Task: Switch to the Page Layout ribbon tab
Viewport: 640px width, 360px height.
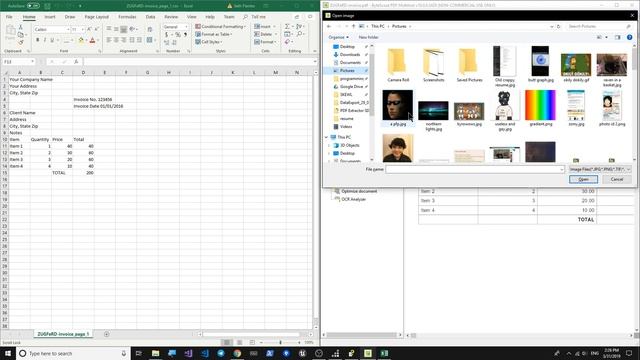Action: pyautogui.click(x=96, y=17)
